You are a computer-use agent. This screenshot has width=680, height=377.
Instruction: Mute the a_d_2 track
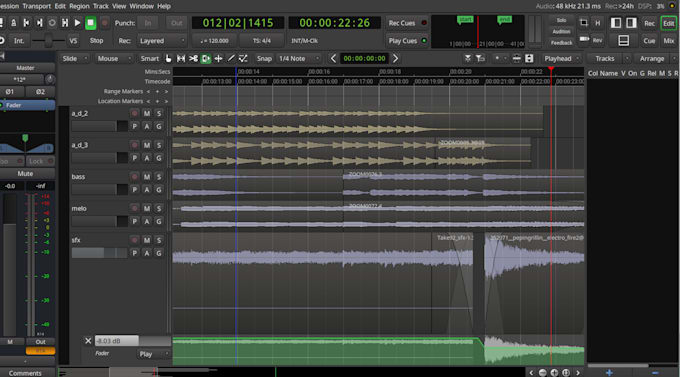[x=147, y=113]
